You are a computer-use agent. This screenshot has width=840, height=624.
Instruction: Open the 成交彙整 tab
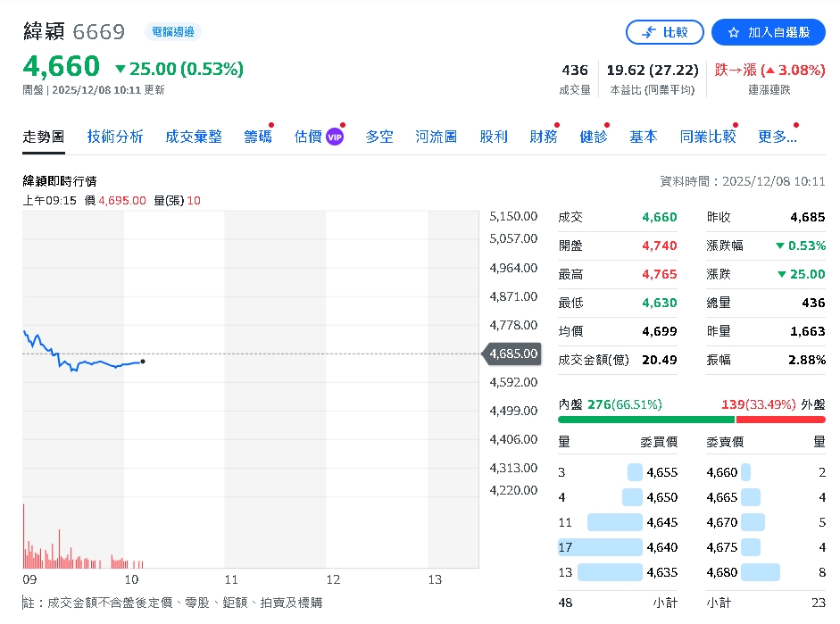click(x=194, y=137)
